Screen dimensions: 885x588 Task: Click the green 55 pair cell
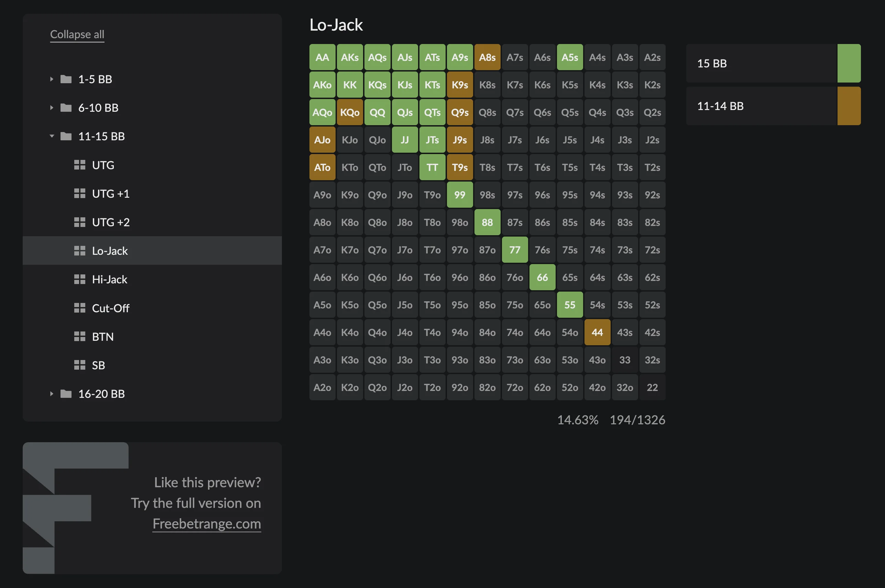point(570,305)
